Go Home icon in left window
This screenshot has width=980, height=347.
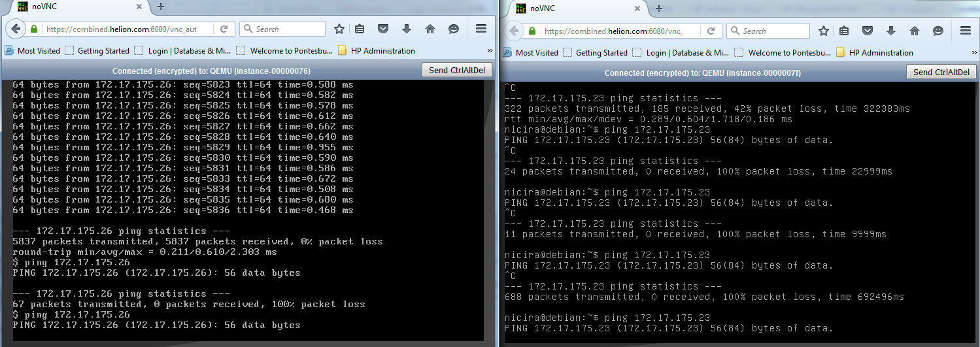click(430, 29)
